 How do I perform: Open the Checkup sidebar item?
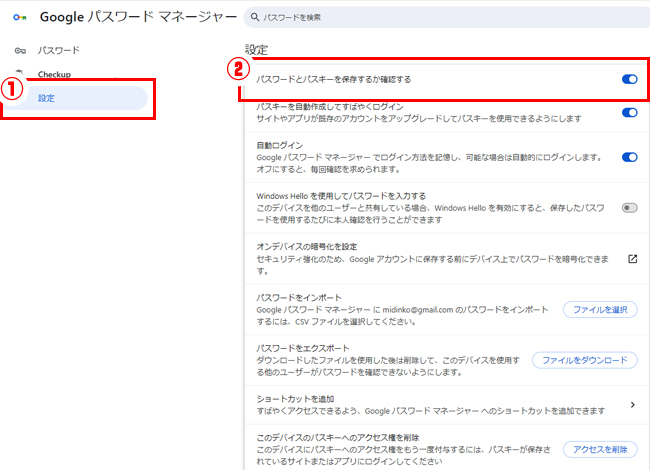(x=54, y=74)
